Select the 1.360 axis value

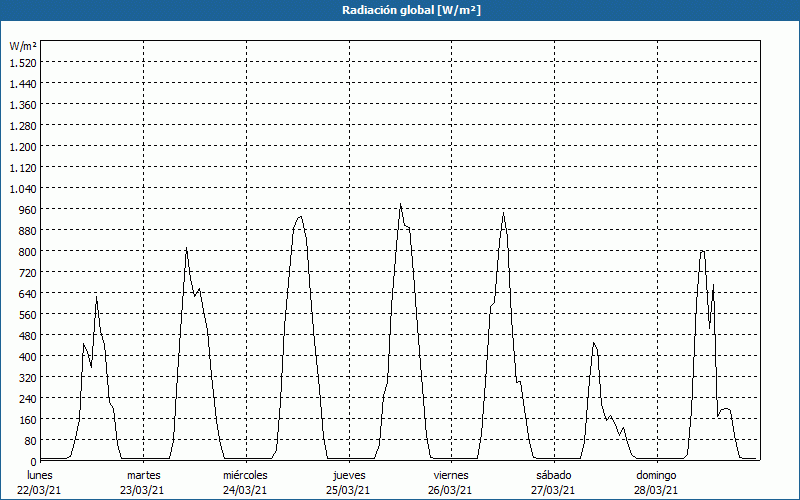23,104
